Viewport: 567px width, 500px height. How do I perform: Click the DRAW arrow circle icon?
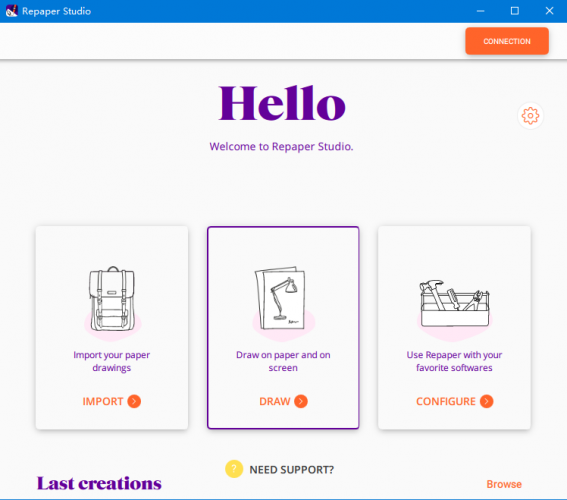(x=301, y=401)
